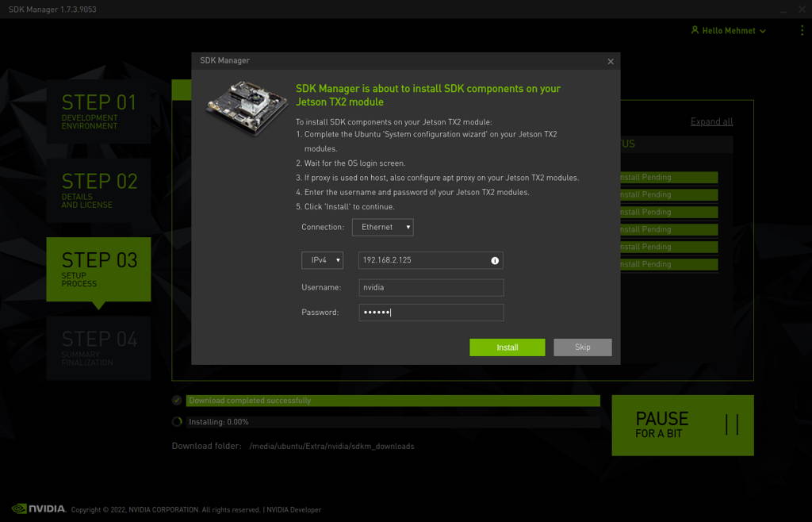This screenshot has height=522, width=812.
Task: Open the three-dot options menu
Action: click(802, 31)
